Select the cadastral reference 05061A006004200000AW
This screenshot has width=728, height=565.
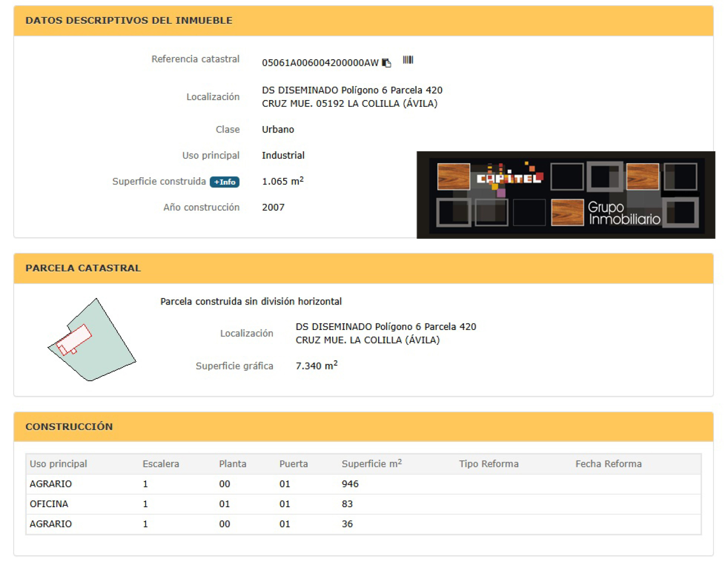click(320, 63)
